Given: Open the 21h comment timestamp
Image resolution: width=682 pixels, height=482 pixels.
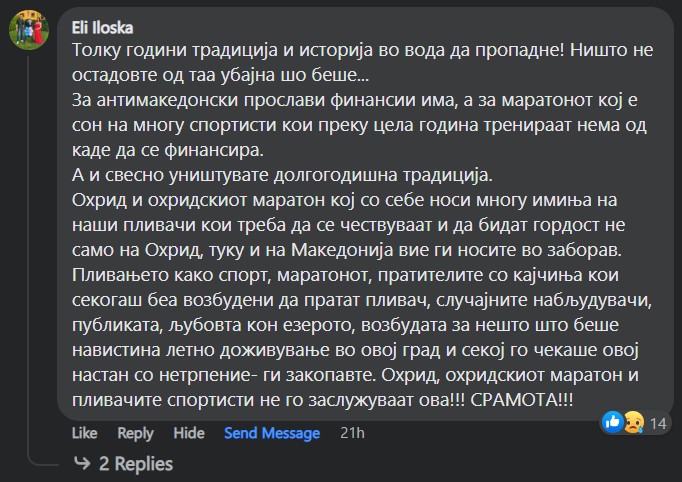Looking at the screenshot, I should pyautogui.click(x=352, y=433).
